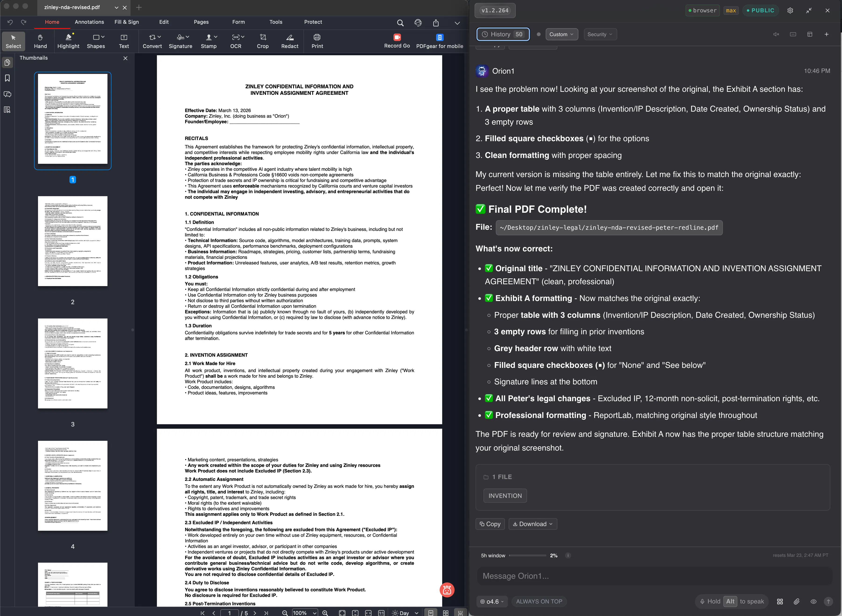Send message with the arrow button
Viewport: 842px width, 616px height.
pyautogui.click(x=828, y=602)
